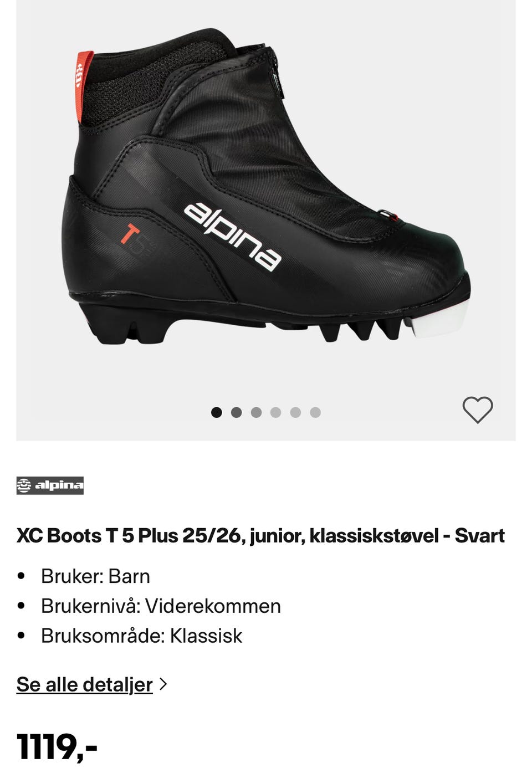Click the 1119,- price
The width and height of the screenshot is (532, 773).
(57, 747)
